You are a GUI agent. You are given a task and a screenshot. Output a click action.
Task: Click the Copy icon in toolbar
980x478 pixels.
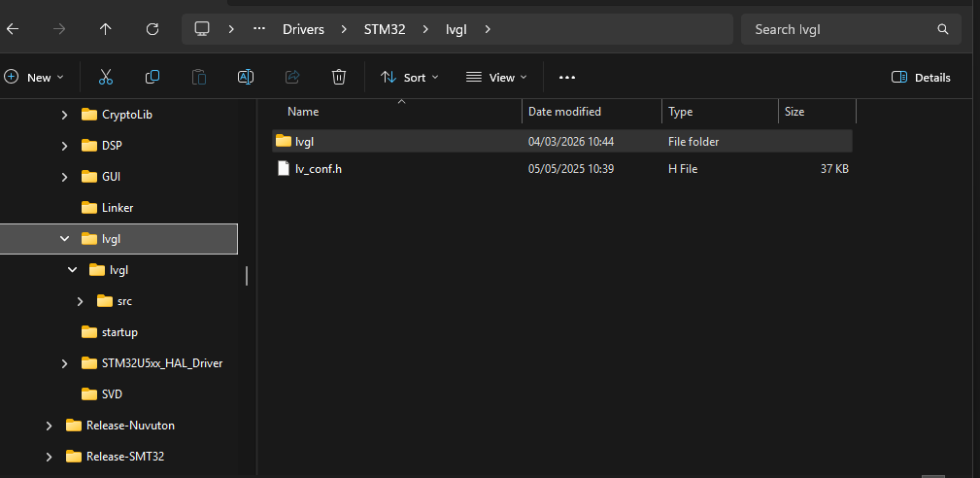pyautogui.click(x=152, y=77)
